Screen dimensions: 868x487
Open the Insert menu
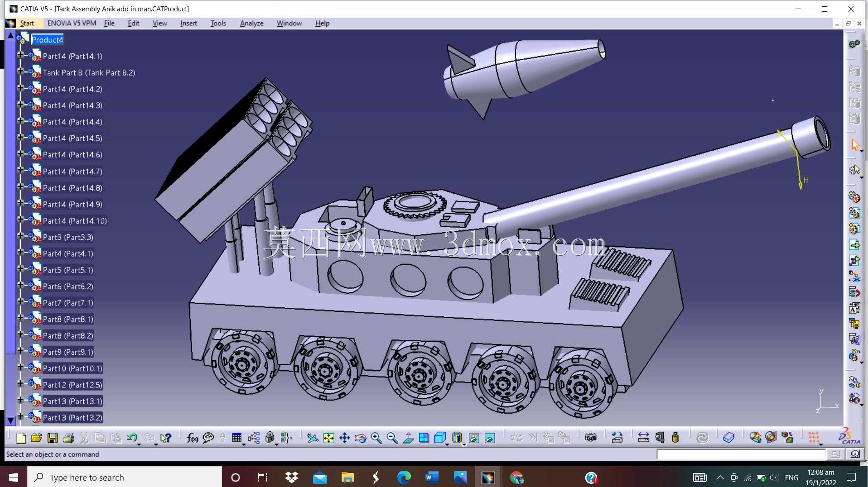[188, 23]
